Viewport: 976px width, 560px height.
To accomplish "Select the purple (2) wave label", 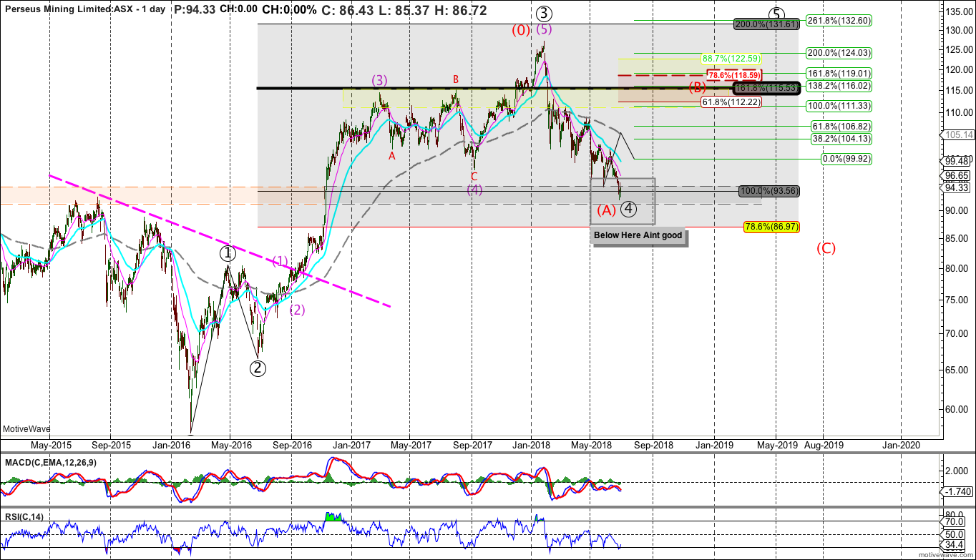I will (297, 310).
